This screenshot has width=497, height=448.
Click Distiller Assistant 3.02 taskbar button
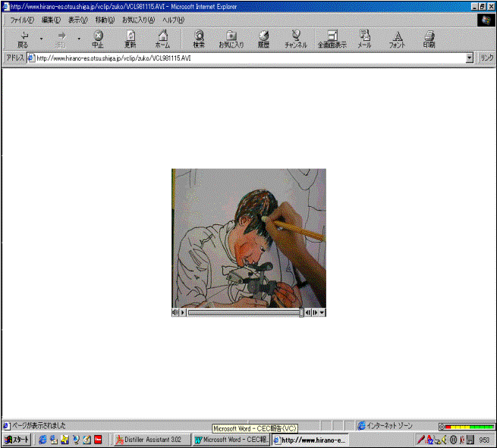[153, 440]
